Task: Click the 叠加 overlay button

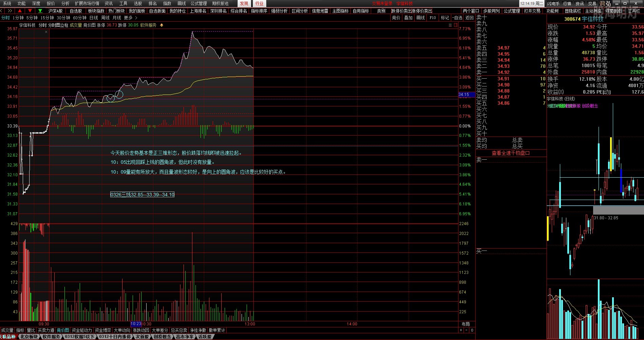Action: [x=408, y=18]
